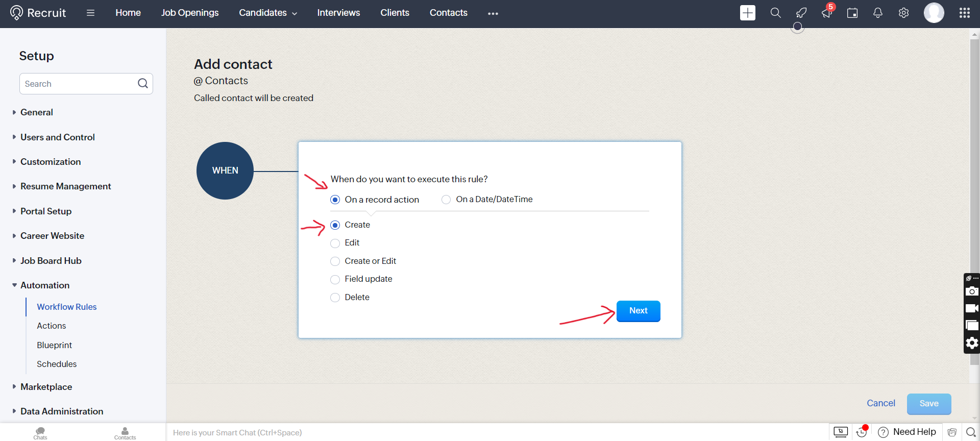Select the Delete radio option
Viewport: 980px width, 441px height.
tap(335, 298)
